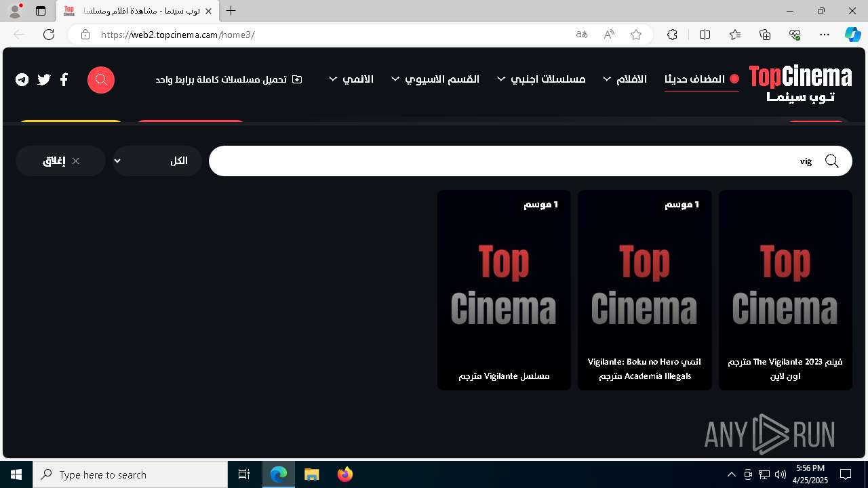Open تحميل مسلسلات كاملة برابط واحد link
The width and height of the screenshot is (868, 488).
click(x=229, y=79)
